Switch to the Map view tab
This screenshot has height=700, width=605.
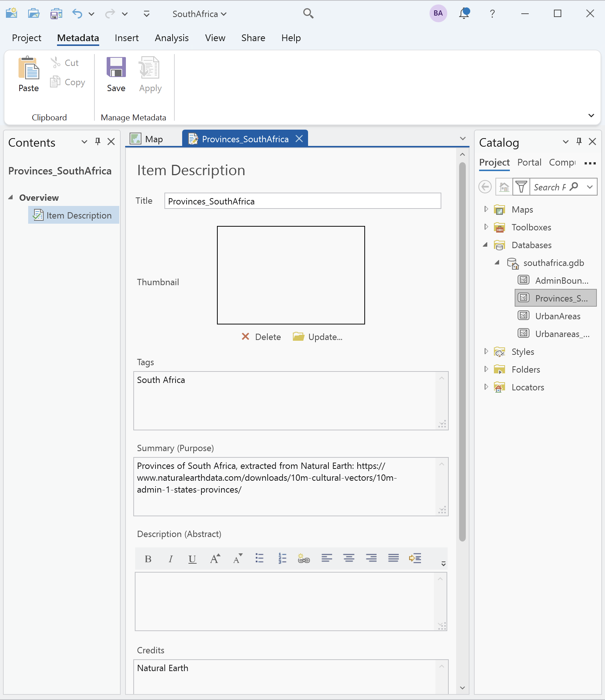147,139
